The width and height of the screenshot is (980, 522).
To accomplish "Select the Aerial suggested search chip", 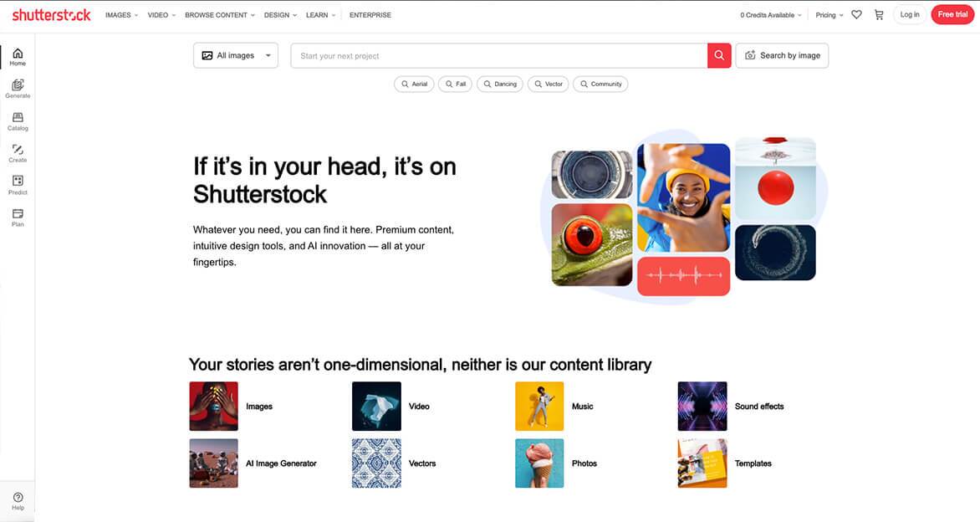I will tap(414, 84).
